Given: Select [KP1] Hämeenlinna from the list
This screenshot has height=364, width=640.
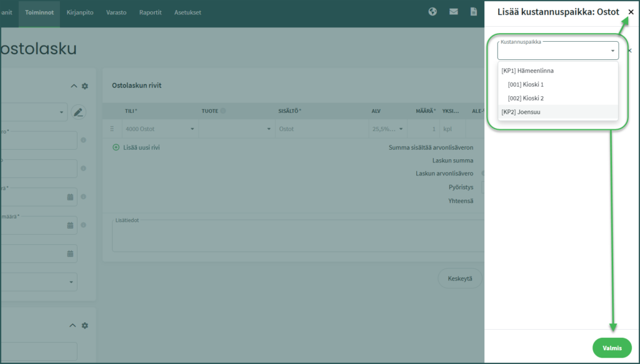Looking at the screenshot, I should pyautogui.click(x=527, y=71).
